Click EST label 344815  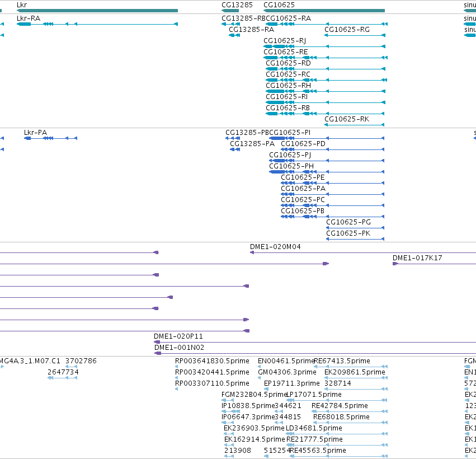(x=288, y=417)
